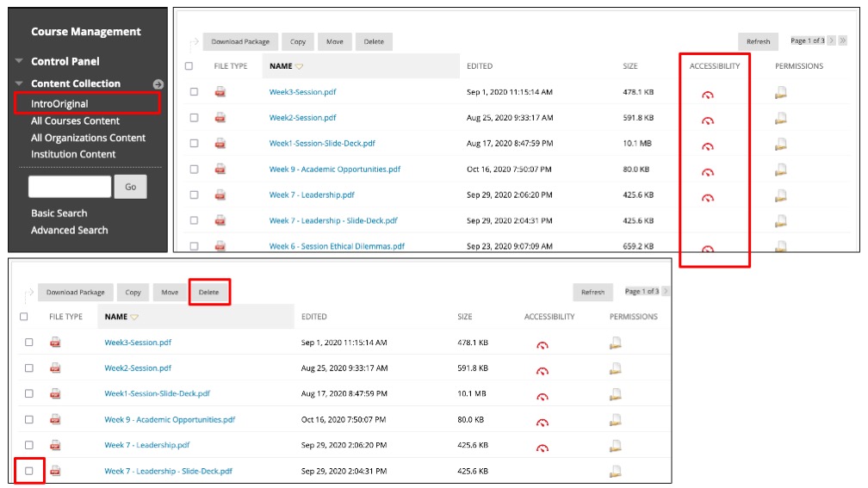Click Refresh button in bottom list
868x488 pixels.
tap(592, 292)
